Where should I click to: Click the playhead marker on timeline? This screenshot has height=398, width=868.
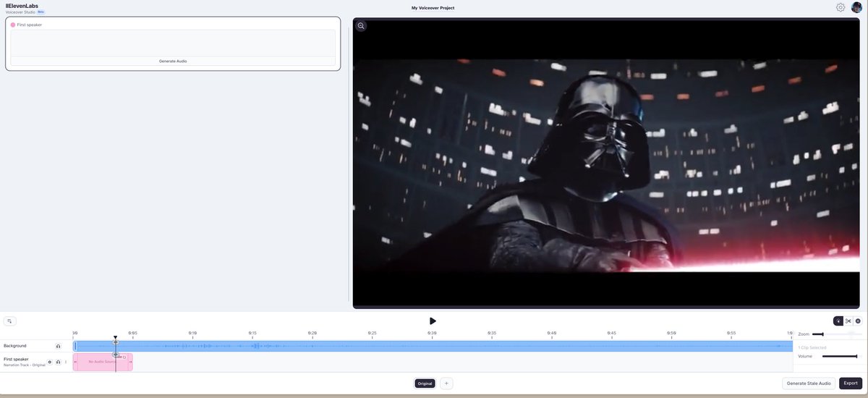coord(115,338)
